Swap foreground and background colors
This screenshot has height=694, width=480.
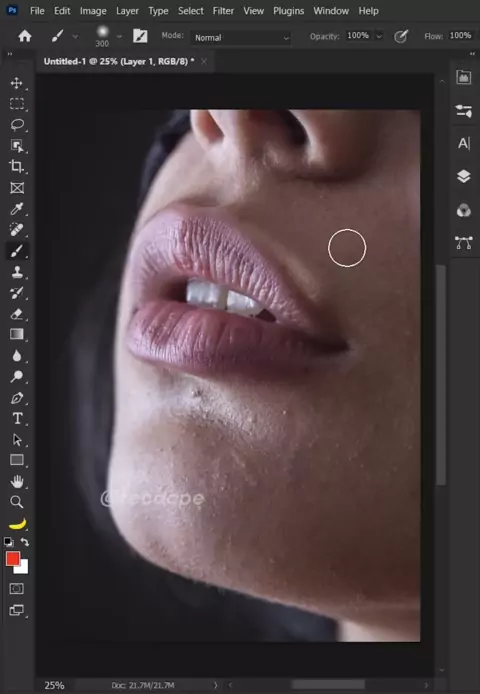[x=25, y=542]
